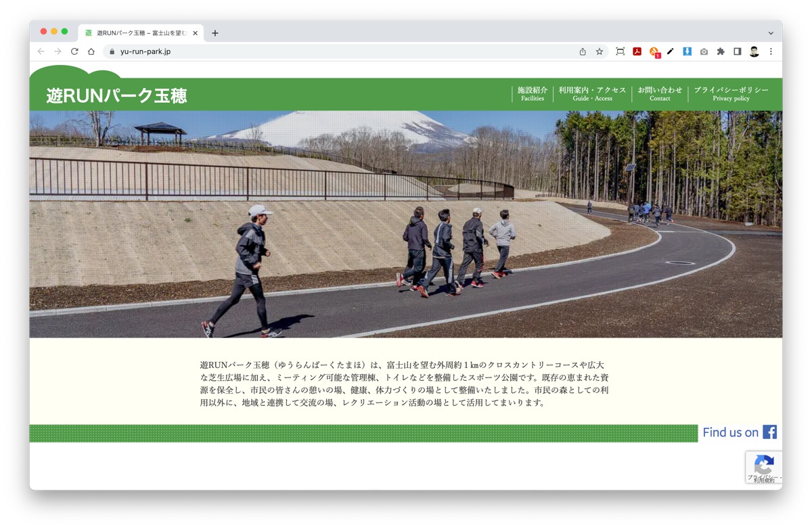Click the reCAPTCHA badge

pos(764,467)
